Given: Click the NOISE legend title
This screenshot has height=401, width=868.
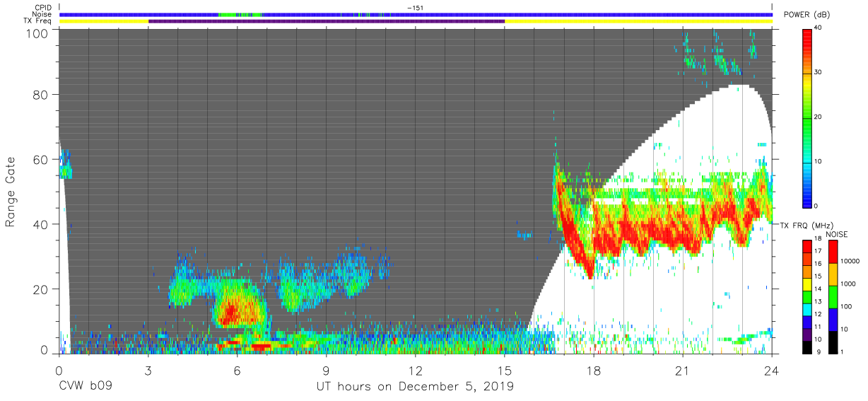Looking at the screenshot, I should coord(836,234).
